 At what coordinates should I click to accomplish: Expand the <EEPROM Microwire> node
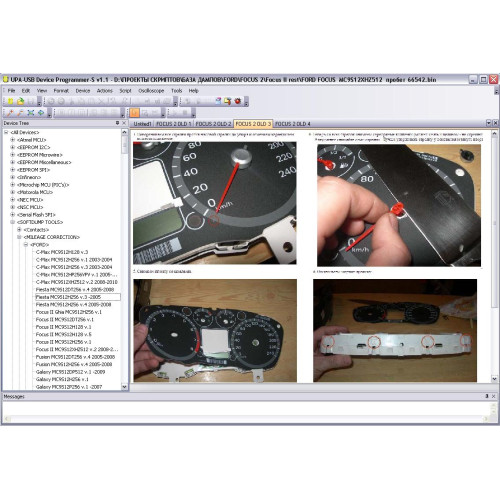click(x=13, y=155)
